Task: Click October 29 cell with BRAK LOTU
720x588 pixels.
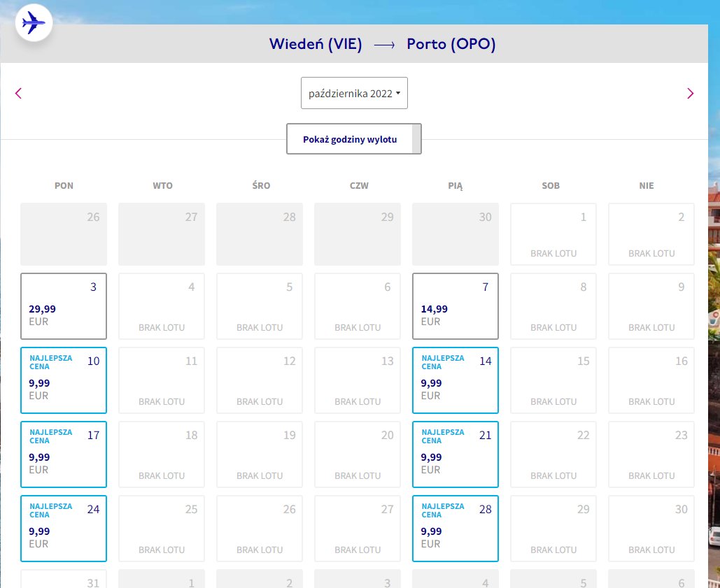Action: click(553, 529)
